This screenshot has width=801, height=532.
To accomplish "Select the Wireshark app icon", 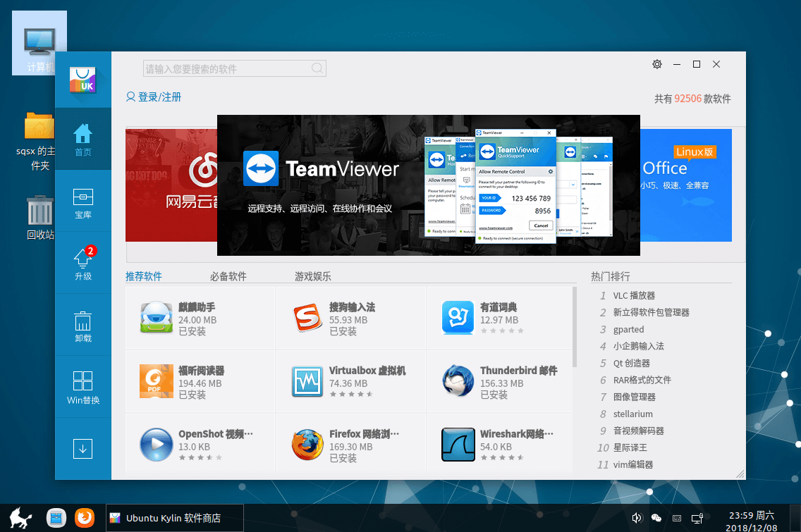I will coord(458,445).
